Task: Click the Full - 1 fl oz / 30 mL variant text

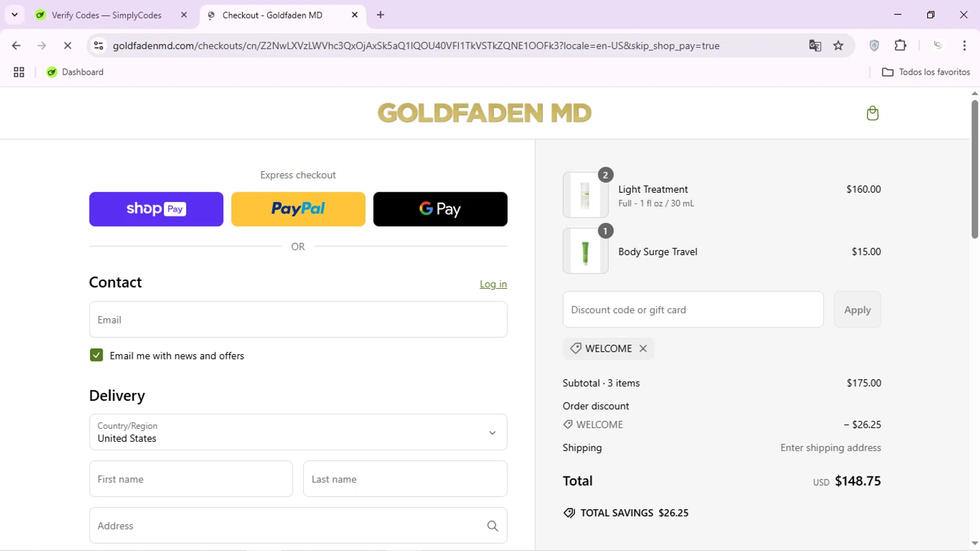Action: pyautogui.click(x=656, y=203)
